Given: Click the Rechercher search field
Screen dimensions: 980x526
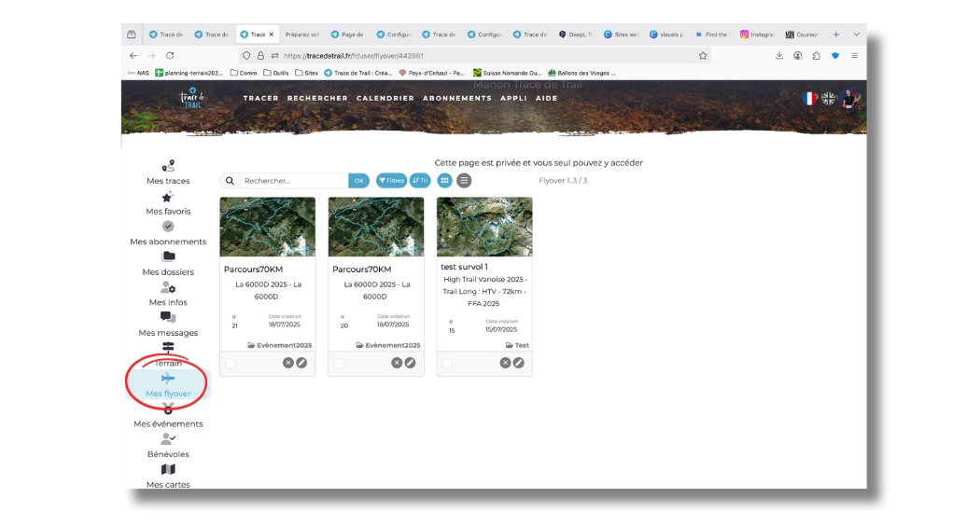Looking at the screenshot, I should coord(293,181).
